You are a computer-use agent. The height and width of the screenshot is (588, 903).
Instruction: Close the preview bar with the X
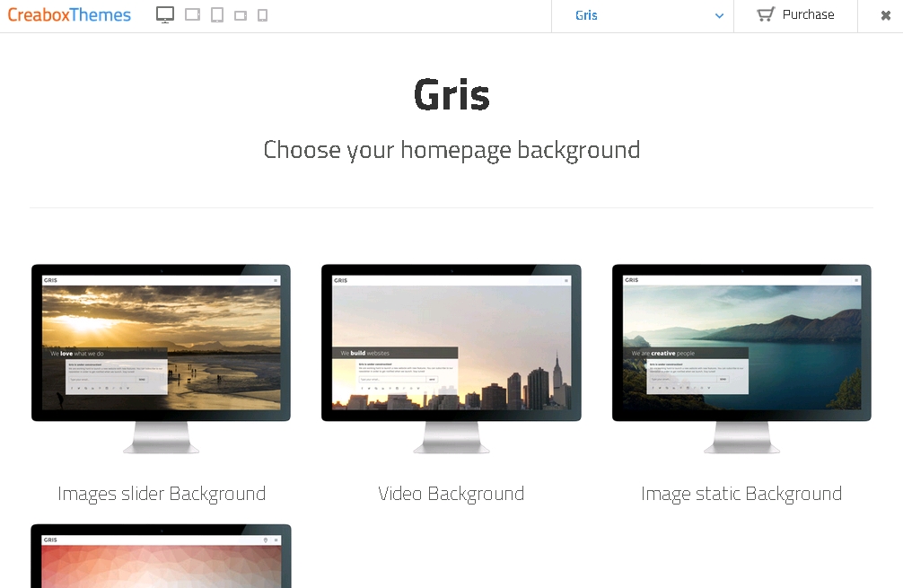(885, 15)
